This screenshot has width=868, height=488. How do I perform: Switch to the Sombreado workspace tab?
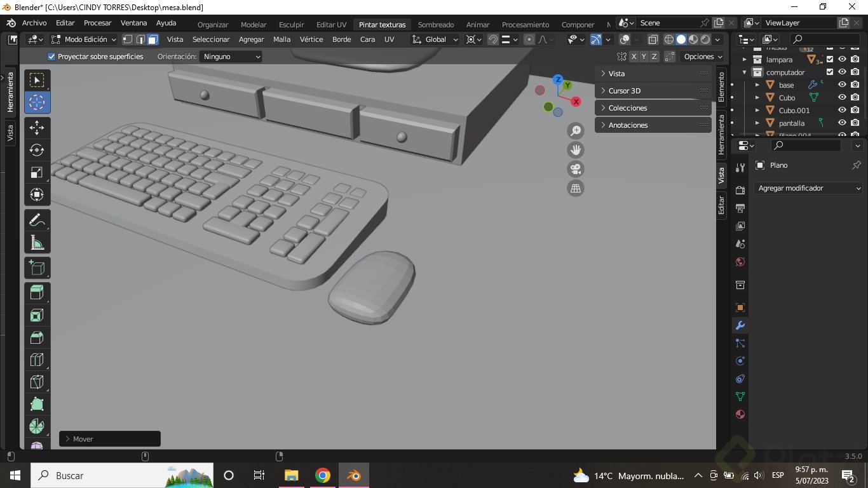coord(435,25)
